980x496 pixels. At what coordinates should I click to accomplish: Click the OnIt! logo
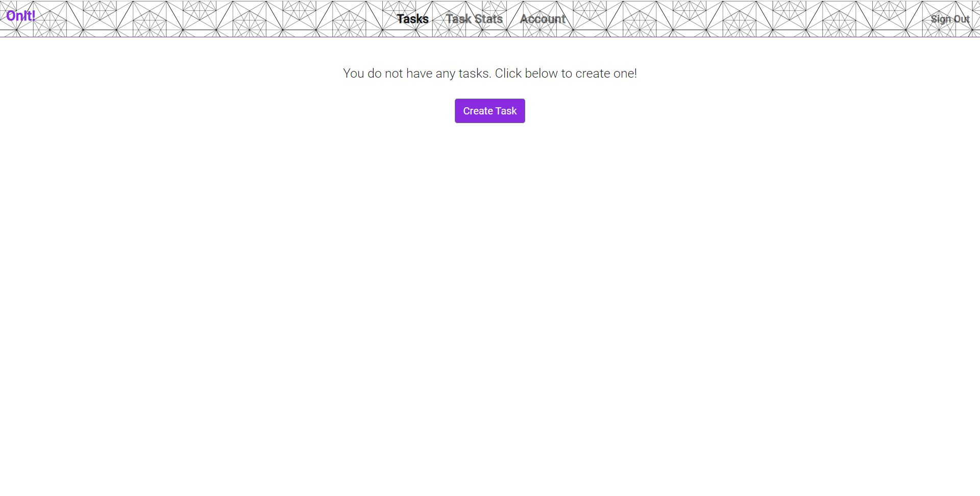[20, 16]
